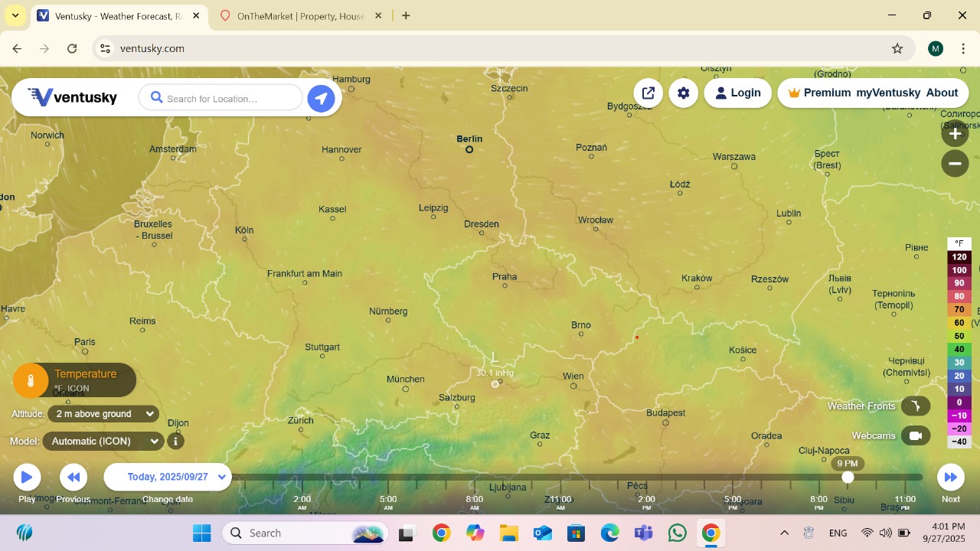
Task: Switch to the OnTheMarket browser tab
Action: [x=300, y=15]
